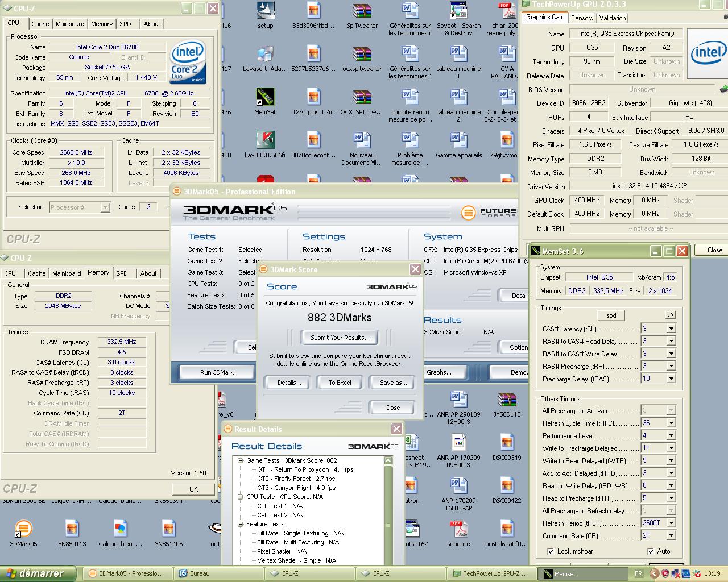The height and width of the screenshot is (582, 728).
Task: Click the spd button in MemSet
Action: 611,315
